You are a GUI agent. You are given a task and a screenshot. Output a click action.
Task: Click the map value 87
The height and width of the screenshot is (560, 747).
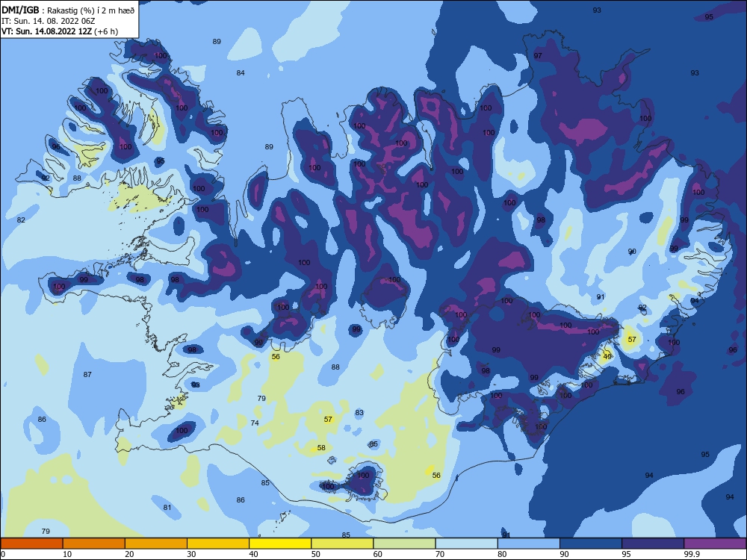87,375
